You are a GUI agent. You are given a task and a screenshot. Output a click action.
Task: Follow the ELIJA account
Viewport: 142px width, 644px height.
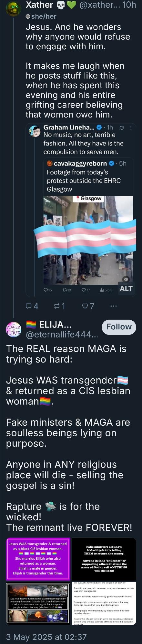point(119,327)
